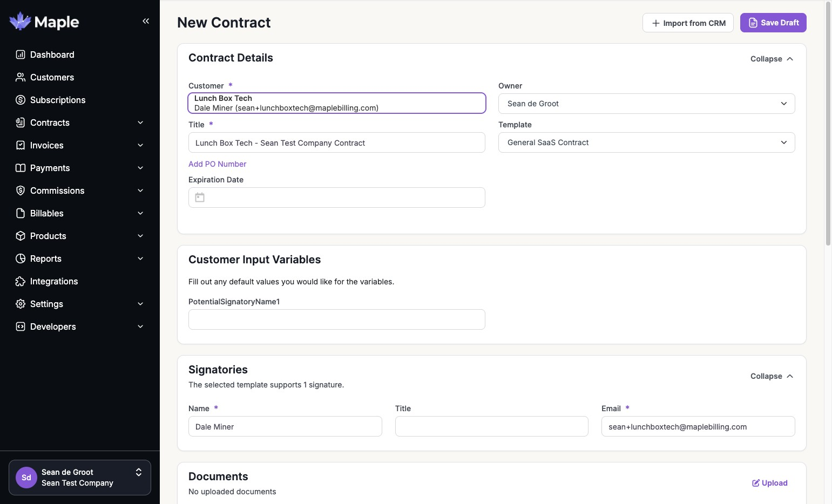
Task: Open Invoices in the sidebar
Action: point(47,145)
